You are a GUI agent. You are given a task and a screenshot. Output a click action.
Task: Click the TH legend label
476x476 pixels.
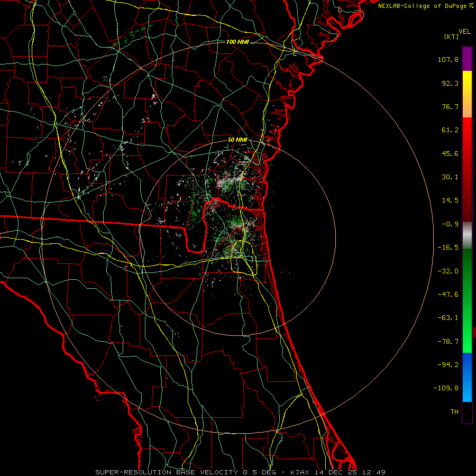(454, 412)
